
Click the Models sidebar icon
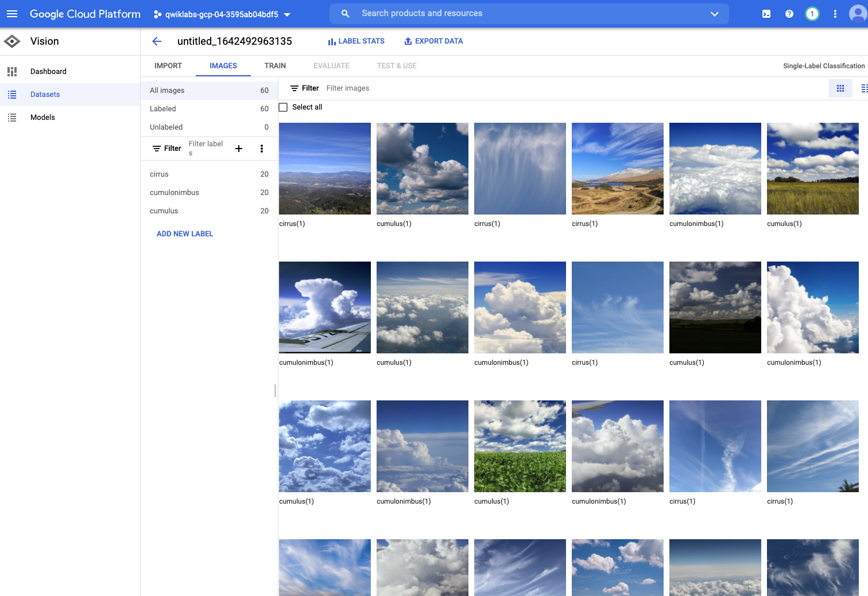12,118
